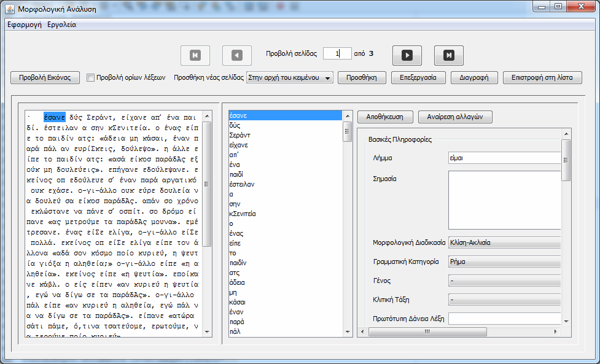Select the word κάσαι in list

tap(285, 303)
